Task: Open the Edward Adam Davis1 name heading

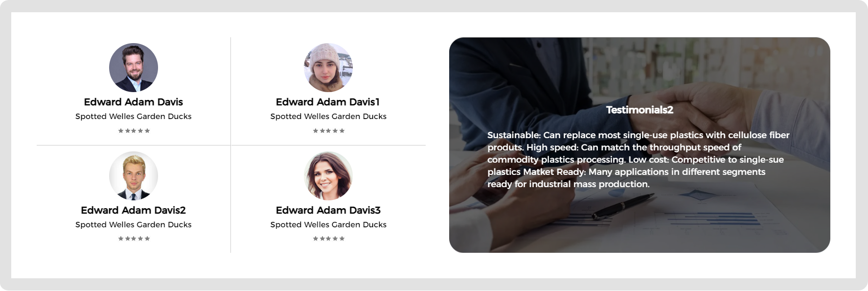Action: (x=328, y=102)
